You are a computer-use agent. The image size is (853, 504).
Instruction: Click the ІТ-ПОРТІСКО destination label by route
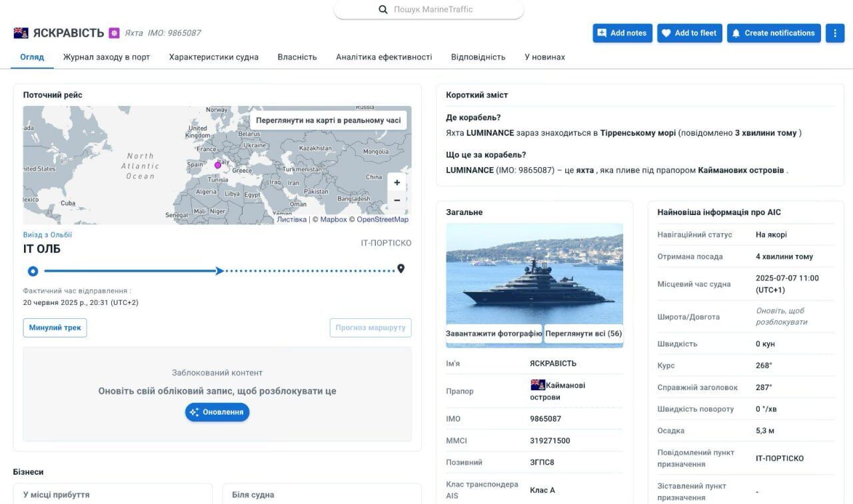click(386, 243)
